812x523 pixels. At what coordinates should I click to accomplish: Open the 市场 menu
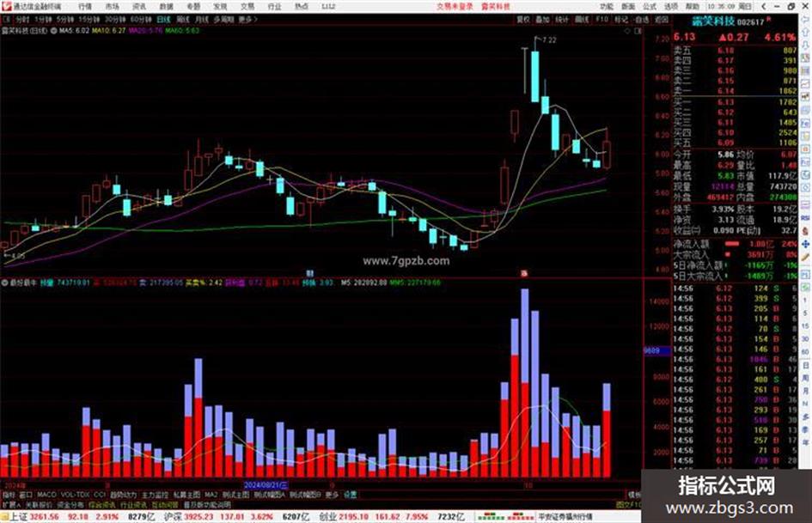pos(112,6)
